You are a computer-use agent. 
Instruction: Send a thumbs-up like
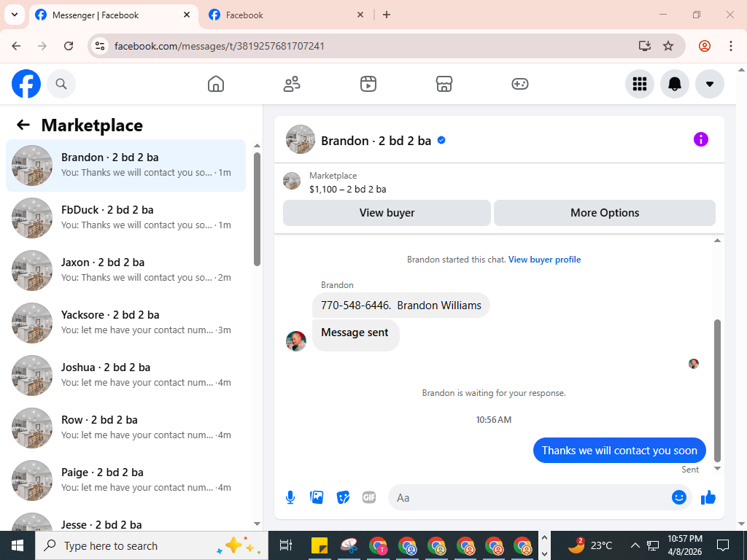tap(708, 497)
